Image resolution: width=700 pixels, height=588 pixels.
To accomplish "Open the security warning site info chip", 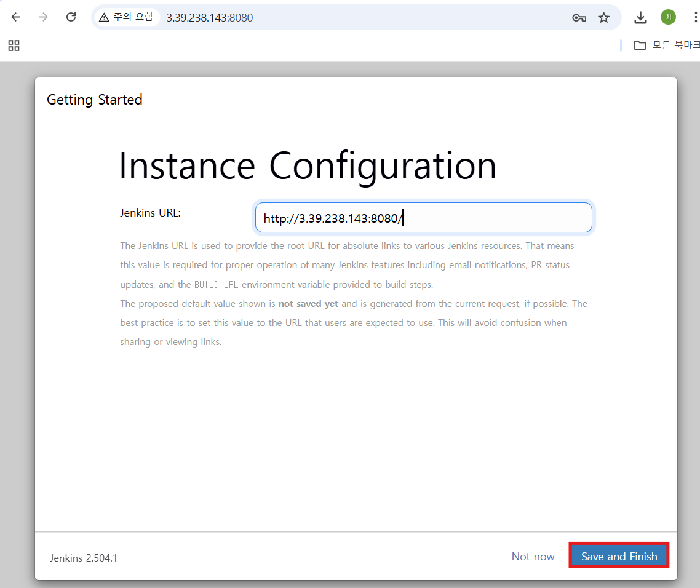I will pos(127,17).
